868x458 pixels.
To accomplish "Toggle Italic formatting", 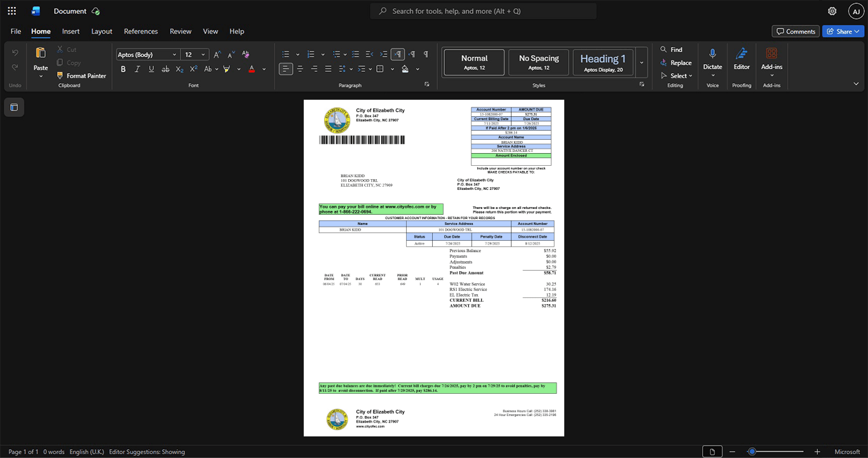I will tap(137, 69).
